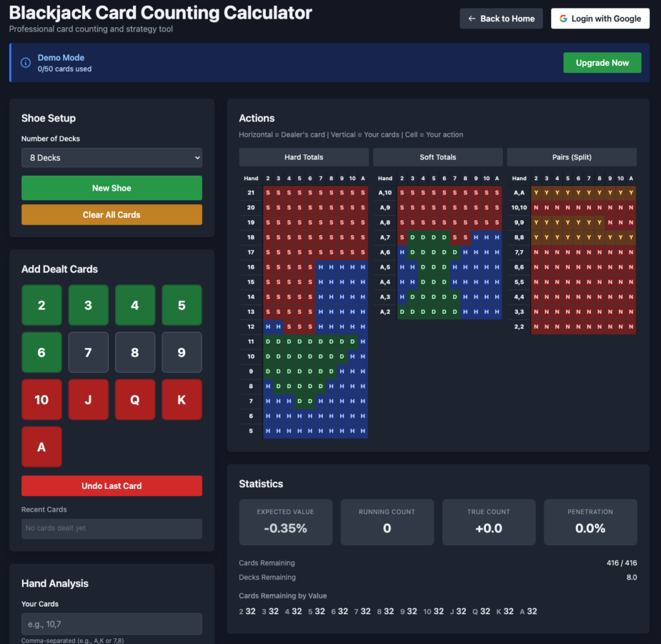
Task: Click the Google logo on login button
Action: (564, 19)
